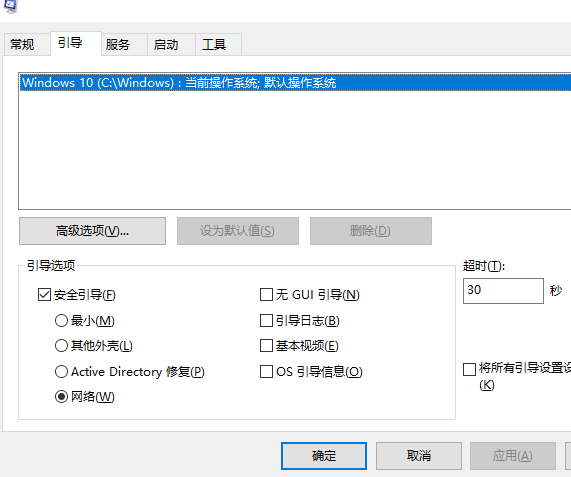Uncheck the 安全引导 checkbox
This screenshot has height=477, width=571.
pos(44,294)
